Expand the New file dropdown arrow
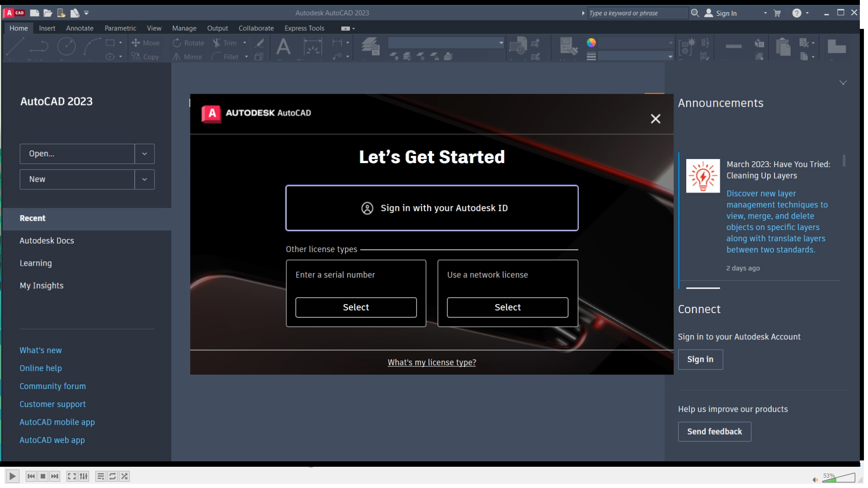 (144, 179)
